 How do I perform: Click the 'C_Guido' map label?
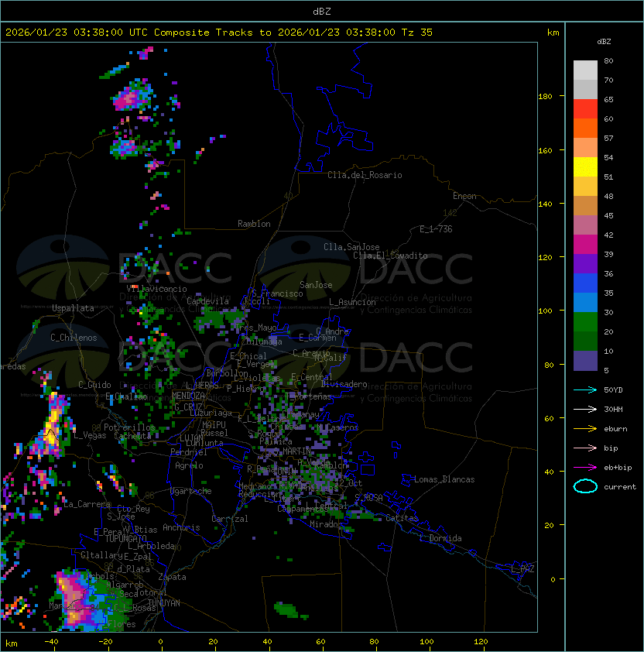point(94,385)
